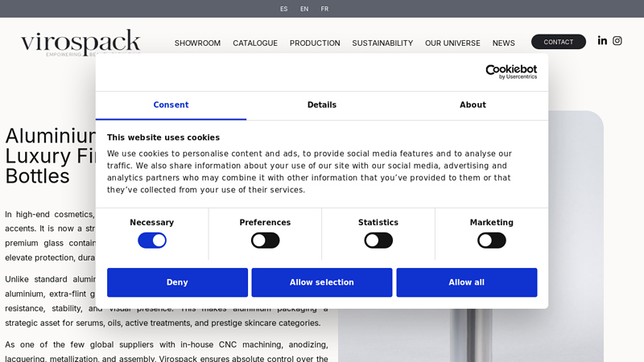644x362 pixels.
Task: Select FR language option
Action: [x=324, y=9]
